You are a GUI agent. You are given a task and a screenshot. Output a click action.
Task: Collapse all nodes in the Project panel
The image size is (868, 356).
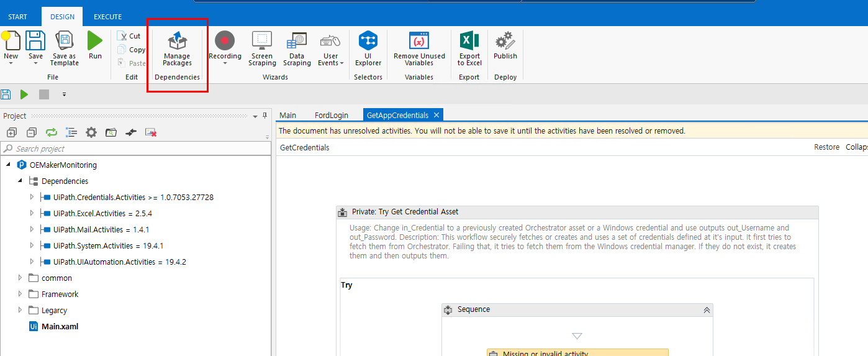click(31, 132)
